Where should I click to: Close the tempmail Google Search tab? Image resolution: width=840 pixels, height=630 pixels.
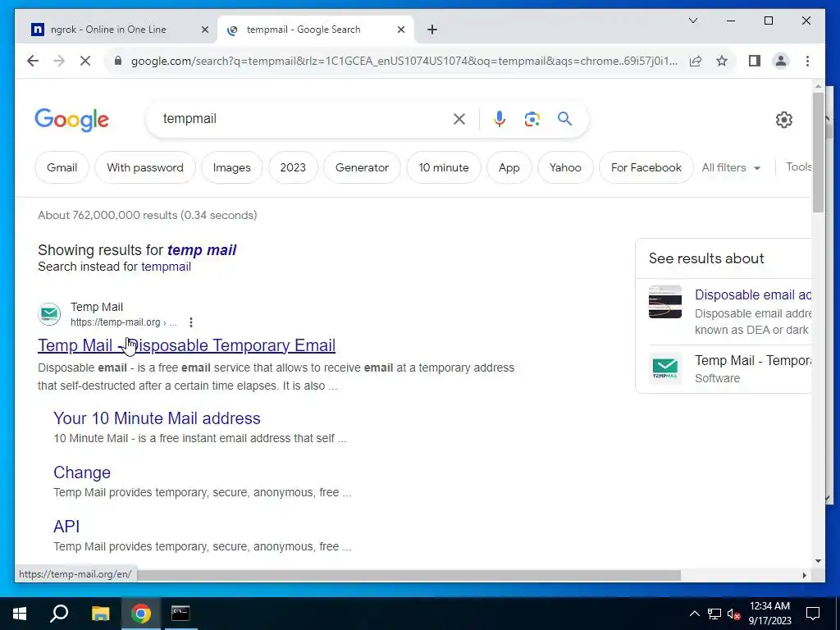(x=400, y=30)
